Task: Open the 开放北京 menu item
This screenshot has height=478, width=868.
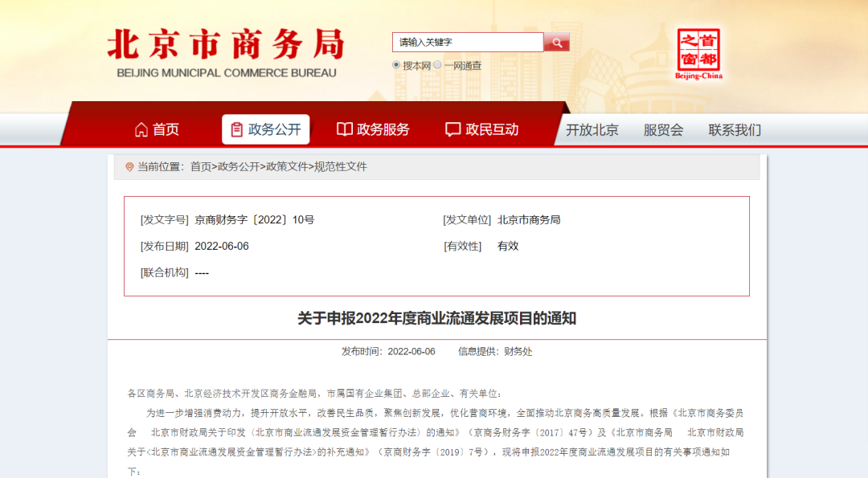Action: pos(592,130)
